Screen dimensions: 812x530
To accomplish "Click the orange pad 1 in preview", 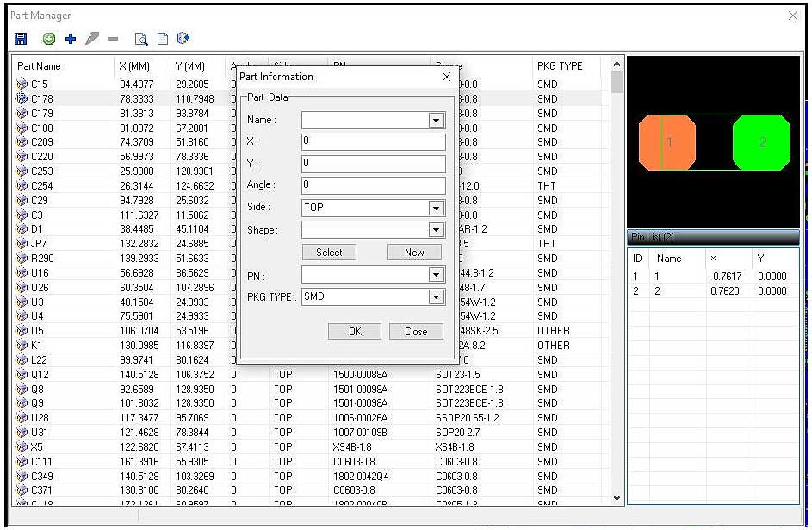I will click(x=666, y=142).
